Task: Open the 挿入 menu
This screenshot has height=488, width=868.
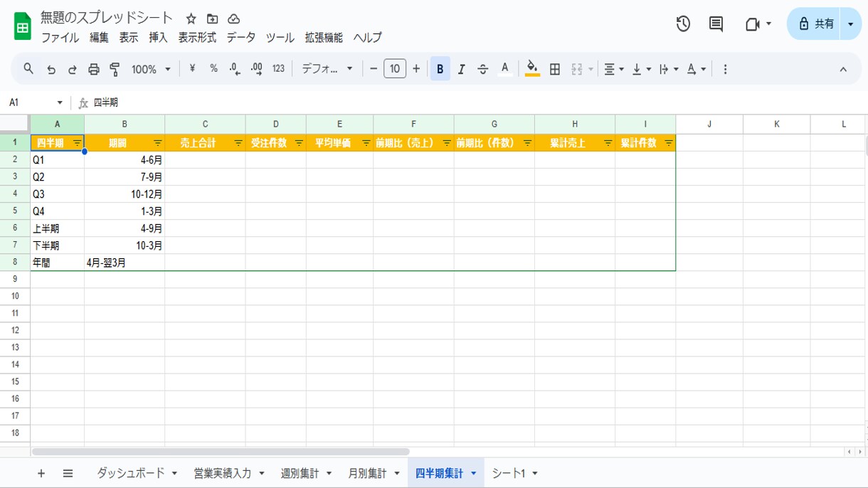Action: click(x=158, y=38)
